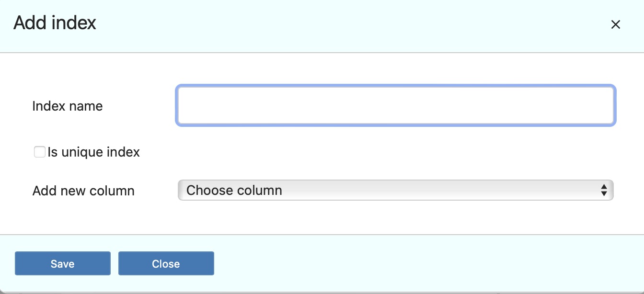The width and height of the screenshot is (644, 294).
Task: Click the up-down arrows on column selector
Action: coord(604,191)
